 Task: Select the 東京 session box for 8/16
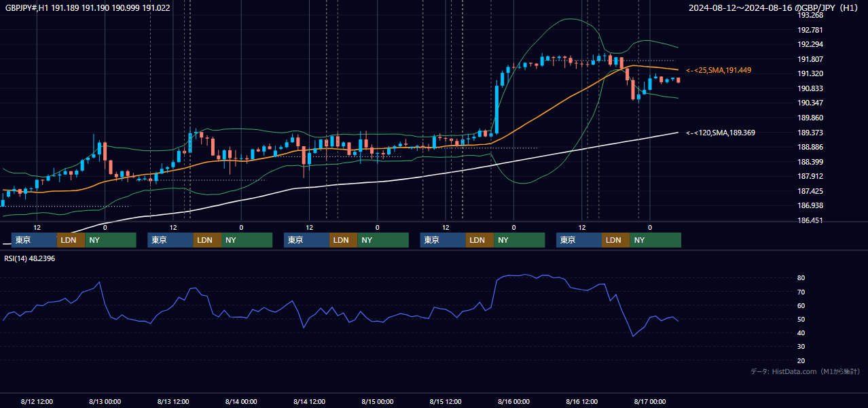point(579,240)
